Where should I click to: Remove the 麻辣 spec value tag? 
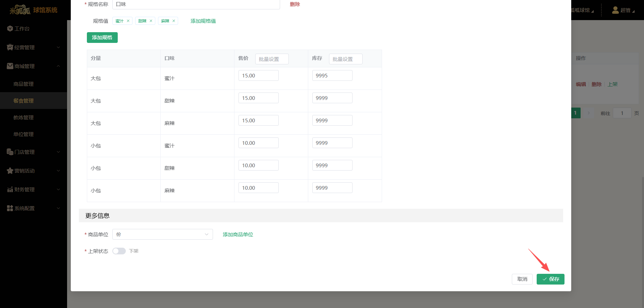[174, 21]
